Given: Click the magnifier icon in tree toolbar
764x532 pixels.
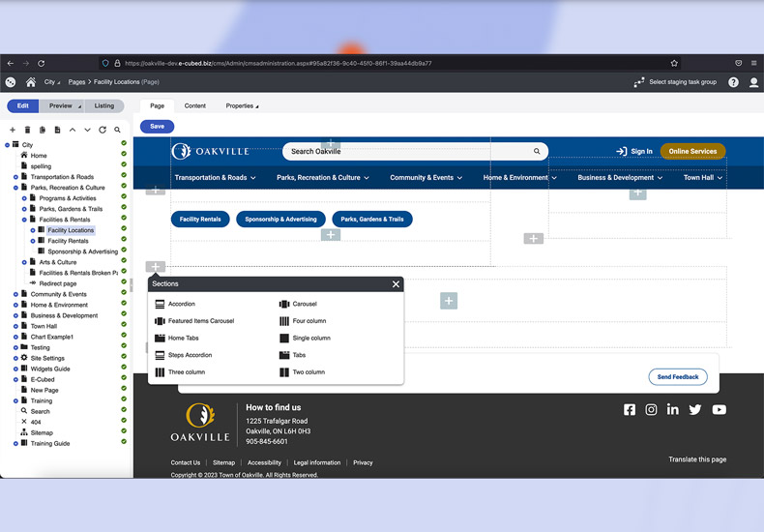Looking at the screenshot, I should click(x=118, y=130).
